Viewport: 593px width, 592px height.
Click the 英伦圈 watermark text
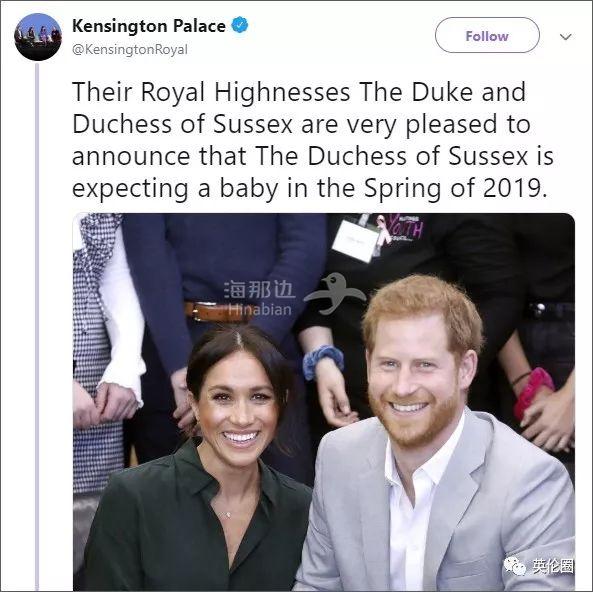click(553, 566)
